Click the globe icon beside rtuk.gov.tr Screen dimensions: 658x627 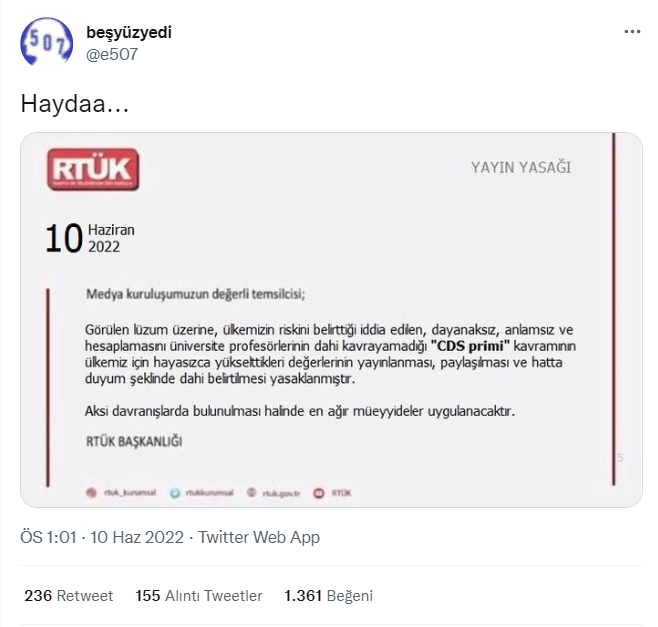tap(251, 492)
